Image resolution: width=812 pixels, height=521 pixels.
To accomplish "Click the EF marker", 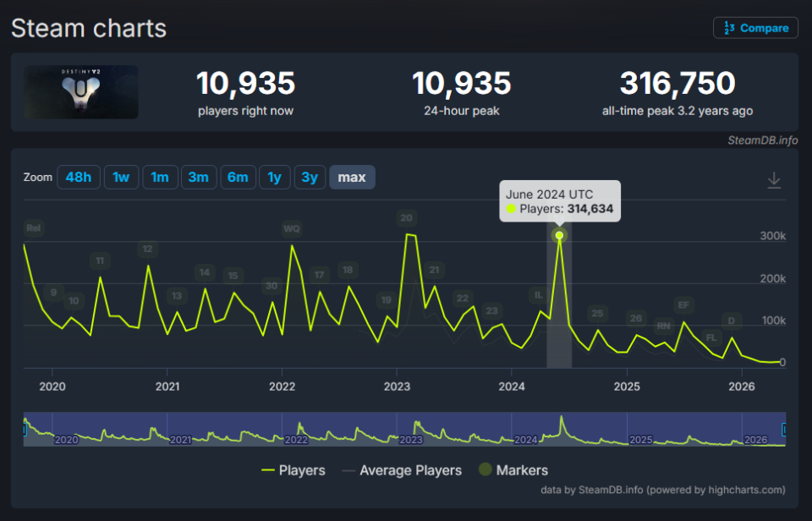I will coord(683,305).
